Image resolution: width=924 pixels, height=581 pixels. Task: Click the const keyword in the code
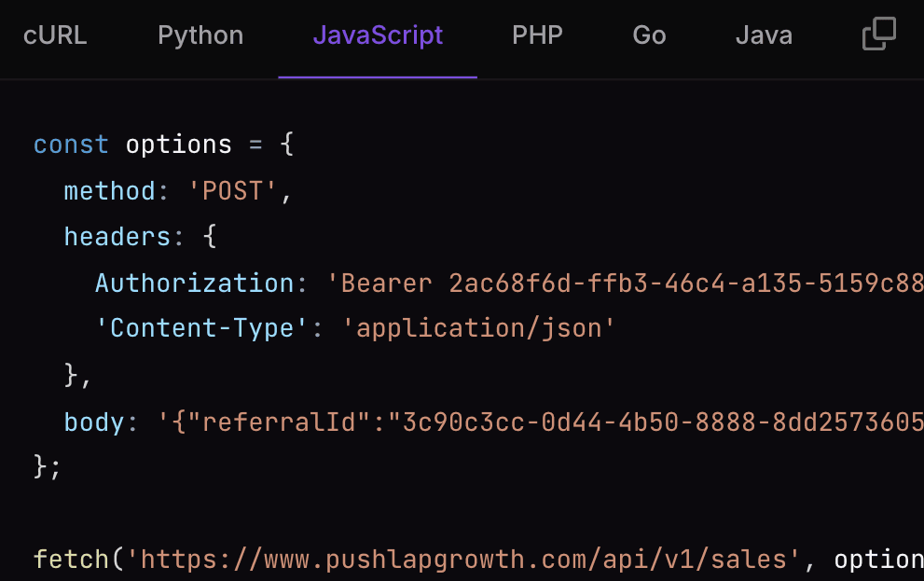[x=70, y=144]
